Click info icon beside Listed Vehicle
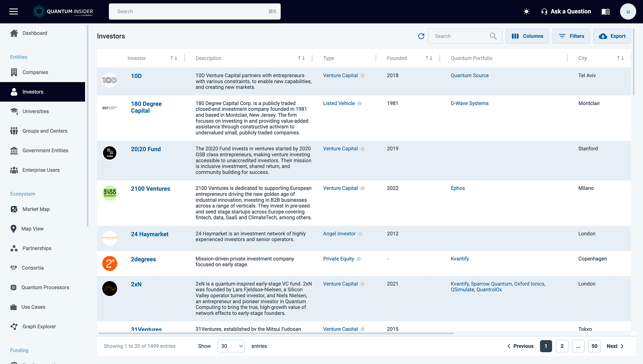 click(359, 103)
